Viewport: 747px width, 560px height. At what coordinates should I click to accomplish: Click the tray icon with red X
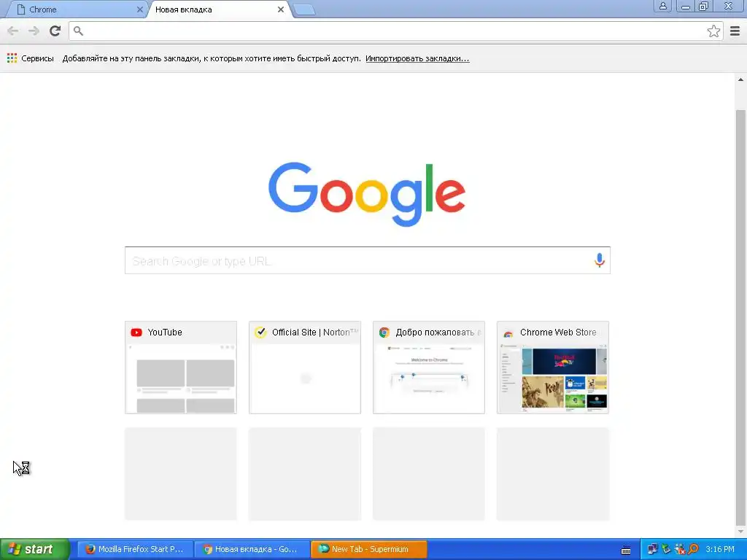coord(680,549)
